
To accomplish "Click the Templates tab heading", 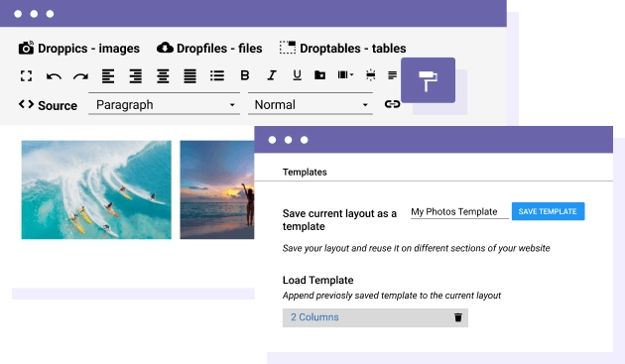I will point(305,172).
